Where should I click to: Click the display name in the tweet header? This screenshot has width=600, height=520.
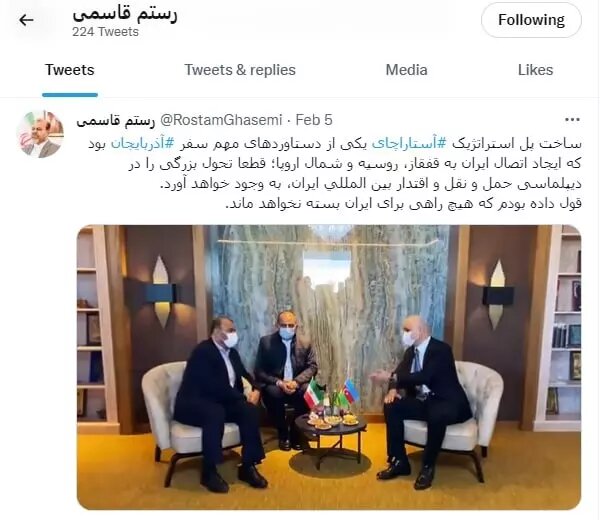tap(116, 121)
